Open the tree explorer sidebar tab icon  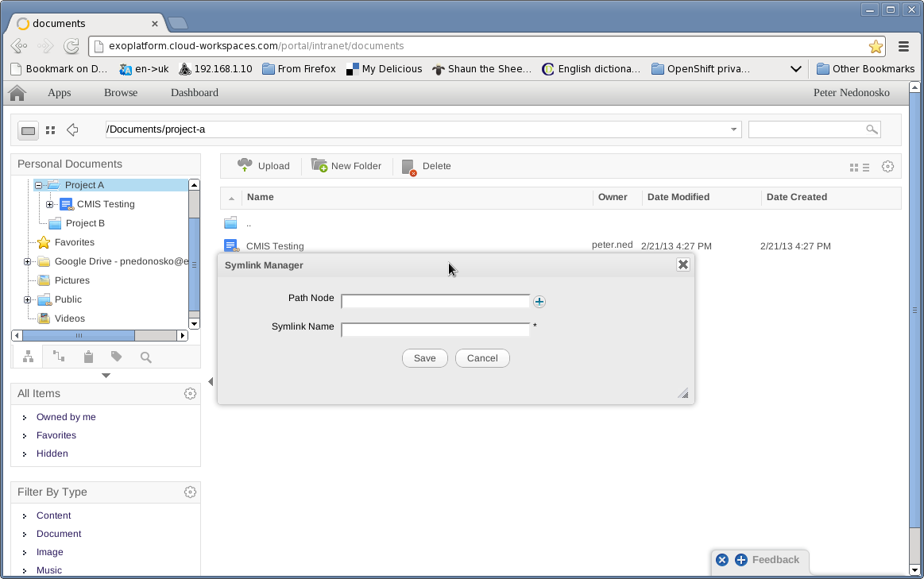[x=28, y=357]
